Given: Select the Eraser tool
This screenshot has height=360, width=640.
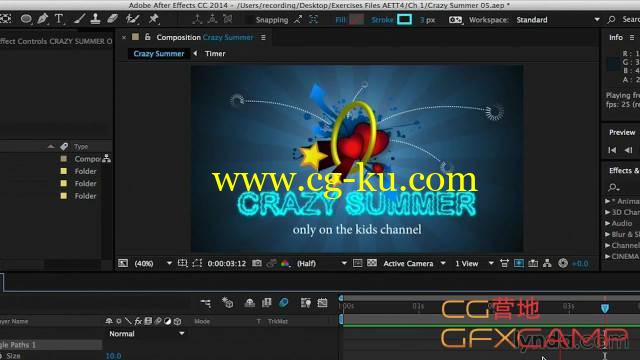Looking at the screenshot, I should coord(112,19).
